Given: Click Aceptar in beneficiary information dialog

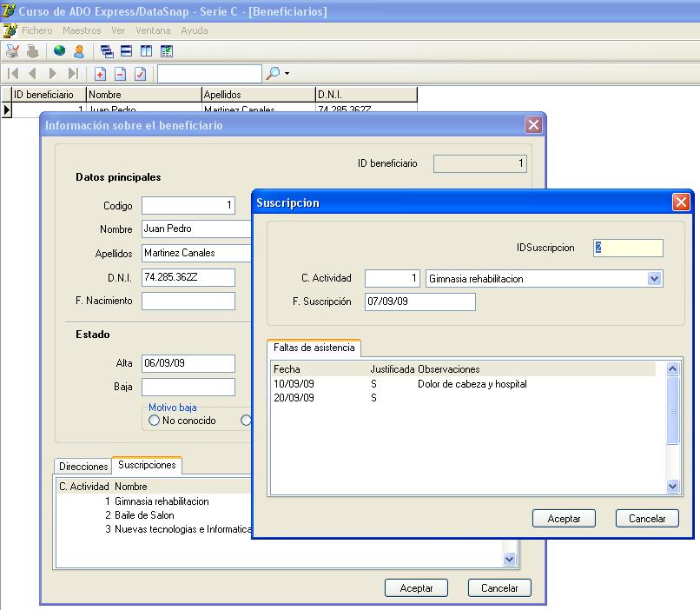Looking at the screenshot, I should (x=416, y=588).
